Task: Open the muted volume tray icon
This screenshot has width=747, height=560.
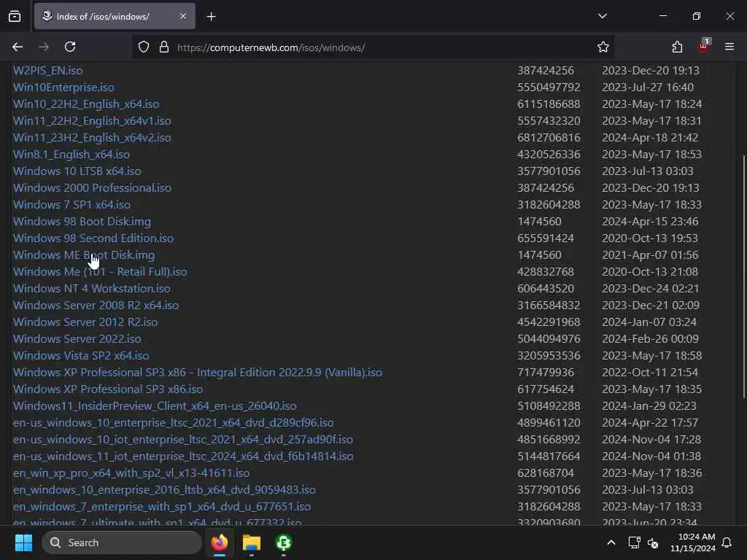Action: (x=653, y=542)
